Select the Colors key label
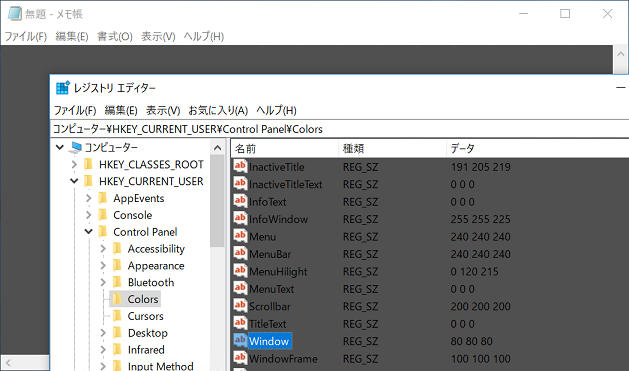Image resolution: width=629 pixels, height=371 pixels. click(x=143, y=299)
